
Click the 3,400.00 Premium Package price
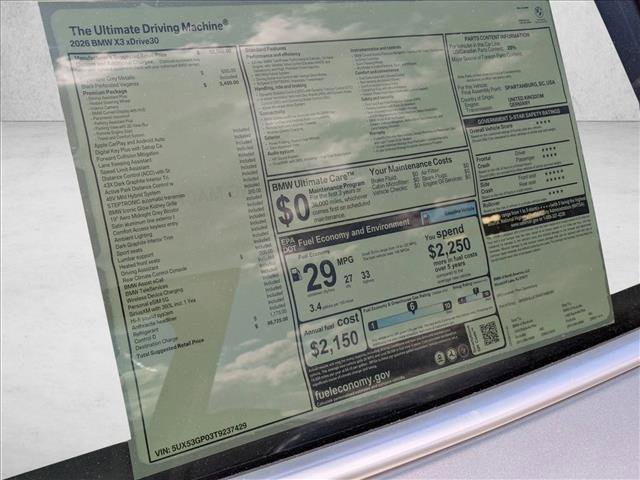tap(229, 83)
